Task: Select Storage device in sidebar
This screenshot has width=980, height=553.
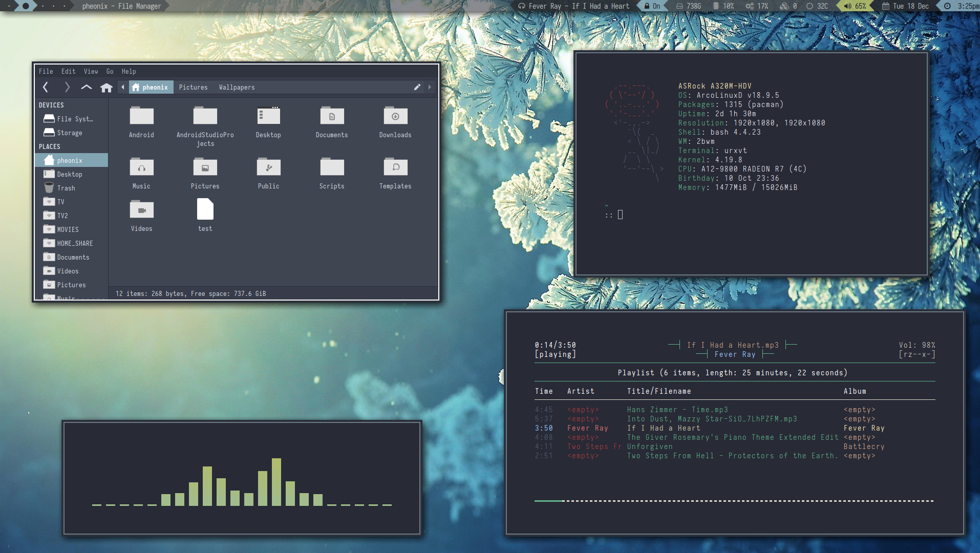Action: tap(71, 133)
